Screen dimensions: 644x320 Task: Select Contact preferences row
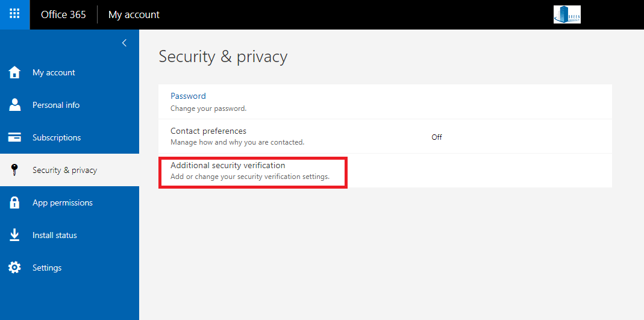tap(385, 136)
